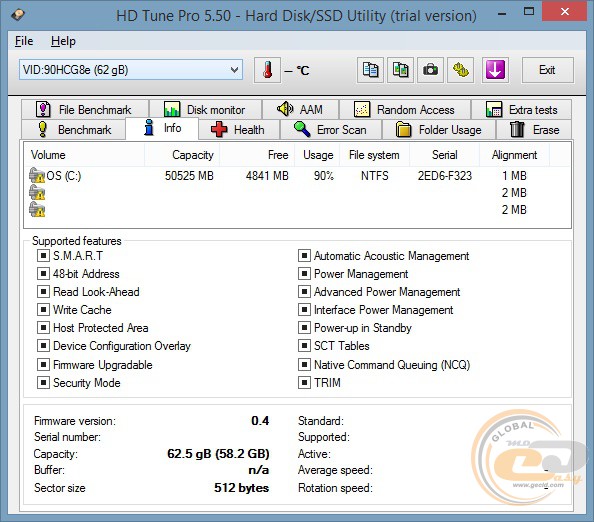The image size is (594, 522).
Task: Toggle the Native Command Queuing (NCQ) checkbox
Action: coord(304,364)
